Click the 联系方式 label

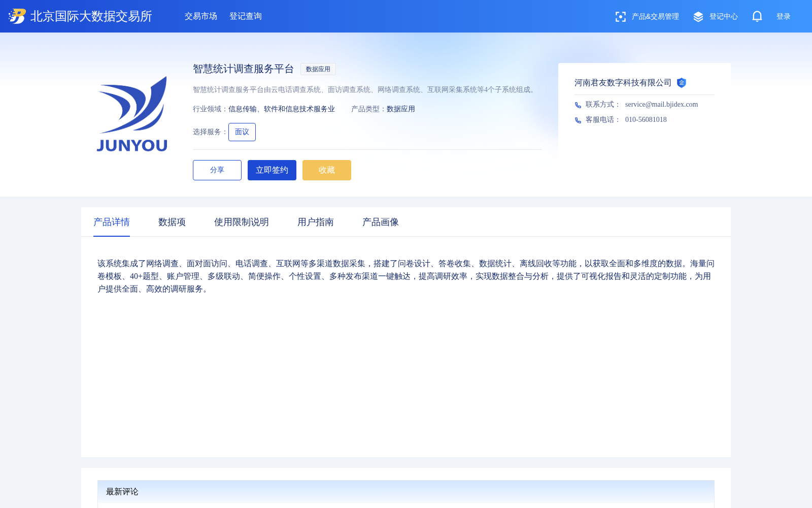point(603,105)
